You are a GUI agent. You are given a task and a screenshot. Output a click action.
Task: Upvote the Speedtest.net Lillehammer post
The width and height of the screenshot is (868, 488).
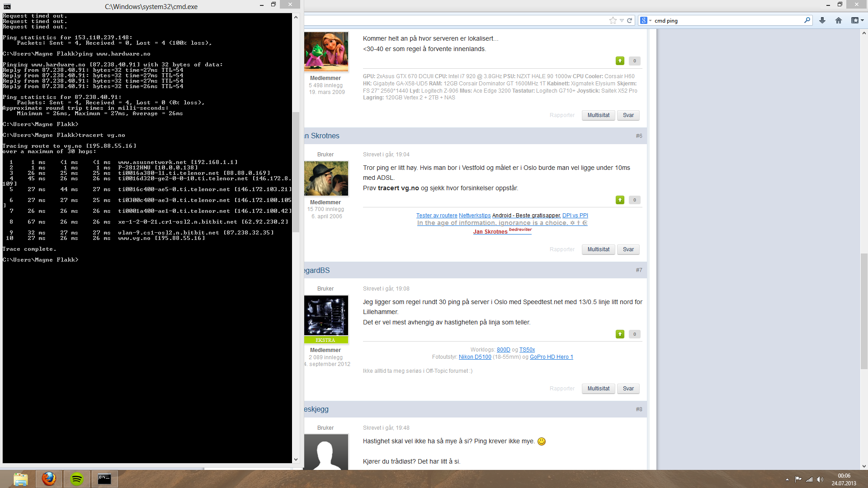(x=620, y=334)
